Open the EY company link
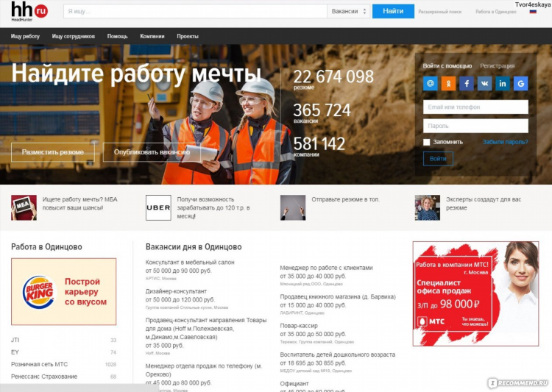Viewport: 552px width, 392px height. [x=15, y=352]
